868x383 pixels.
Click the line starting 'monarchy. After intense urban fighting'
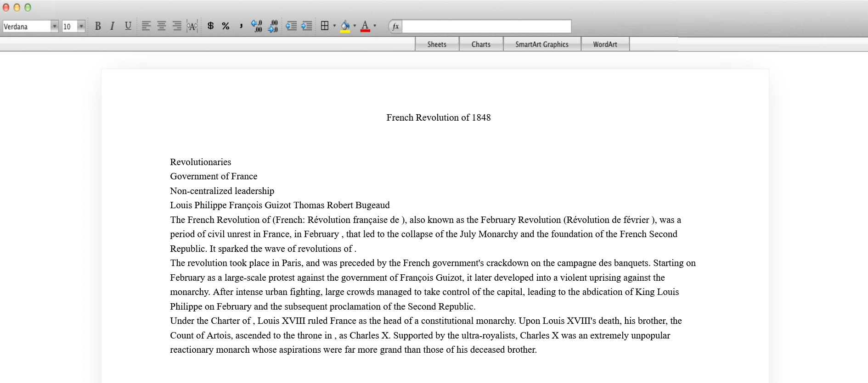pyautogui.click(x=424, y=292)
